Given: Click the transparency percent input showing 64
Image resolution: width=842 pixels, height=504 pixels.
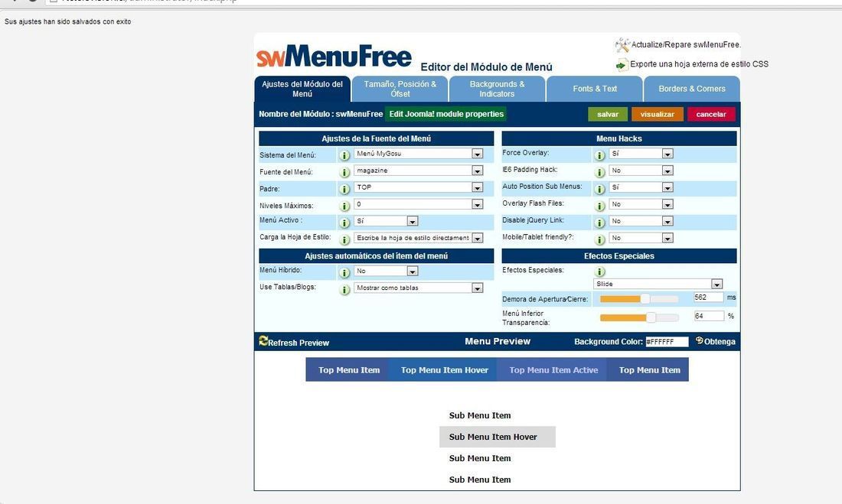Looking at the screenshot, I should (x=708, y=316).
